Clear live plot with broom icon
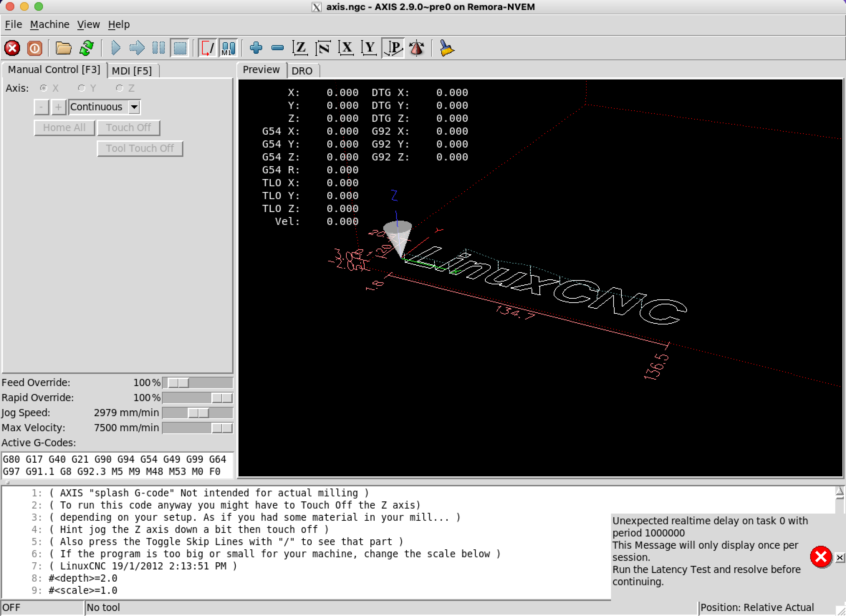Screen dimensions: 846x616 click(447, 48)
